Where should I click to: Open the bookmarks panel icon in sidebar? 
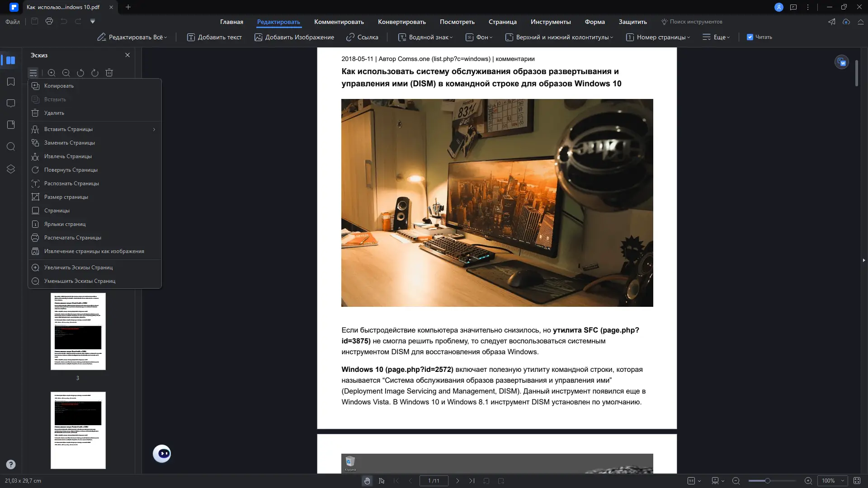click(x=11, y=82)
